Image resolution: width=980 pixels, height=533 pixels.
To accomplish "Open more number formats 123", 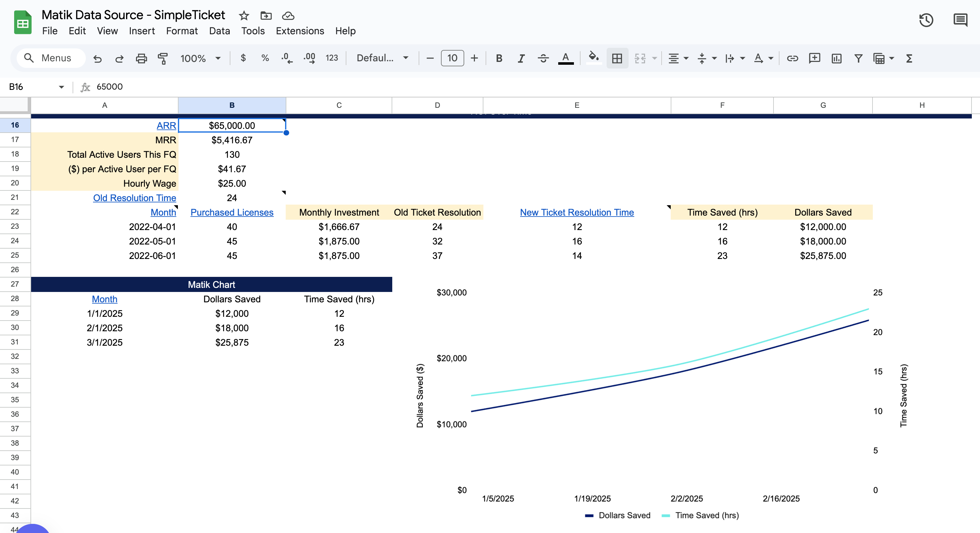I will point(332,58).
